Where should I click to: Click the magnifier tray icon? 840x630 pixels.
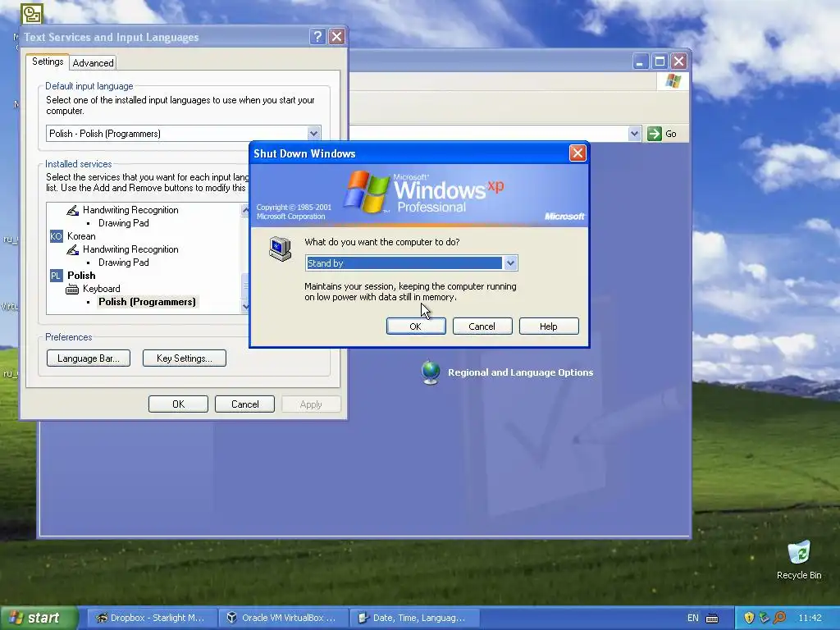(x=780, y=618)
